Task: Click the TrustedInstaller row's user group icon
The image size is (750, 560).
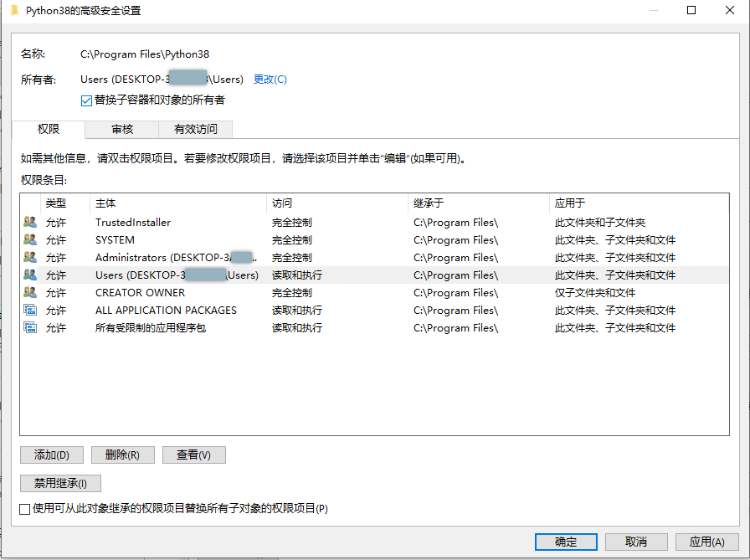Action: [30, 223]
